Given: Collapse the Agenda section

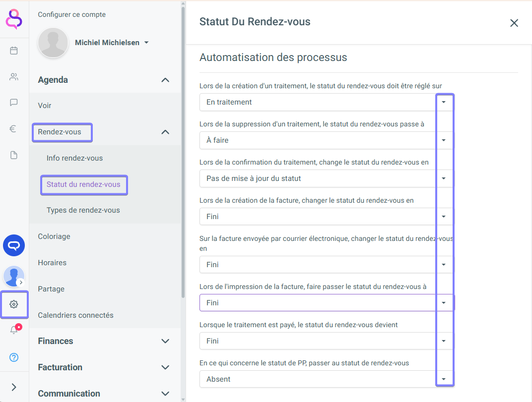Looking at the screenshot, I should click(x=165, y=80).
